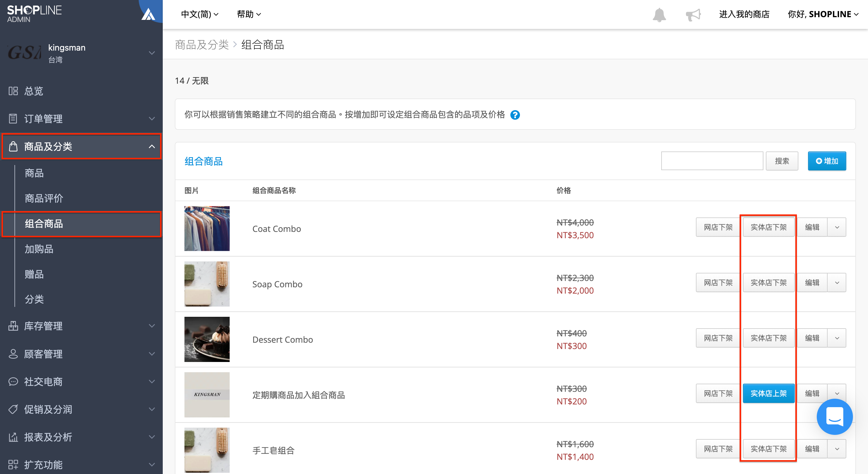Expand the 订单管理 sidebar section

[x=82, y=119]
